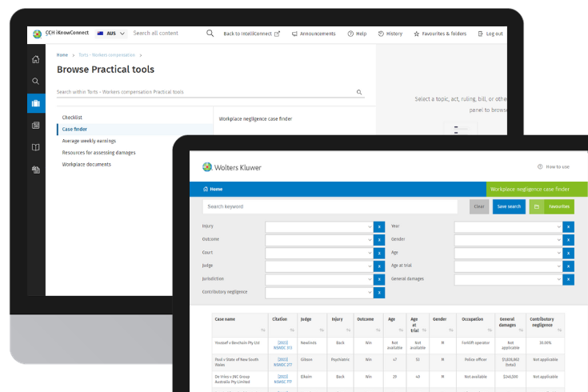Select the briefcase practical tools sidebar icon
Image resolution: width=588 pixels, height=392 pixels.
coord(35,103)
